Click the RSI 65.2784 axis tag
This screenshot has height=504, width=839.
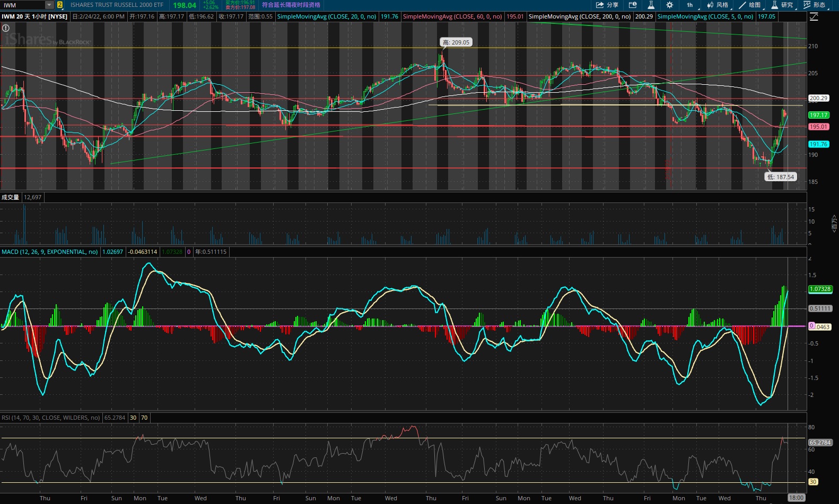click(820, 443)
